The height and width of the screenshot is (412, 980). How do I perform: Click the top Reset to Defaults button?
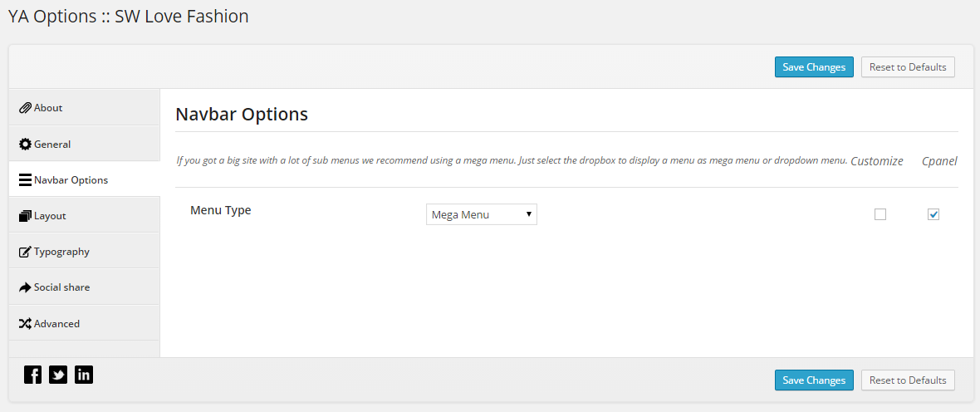(x=908, y=67)
